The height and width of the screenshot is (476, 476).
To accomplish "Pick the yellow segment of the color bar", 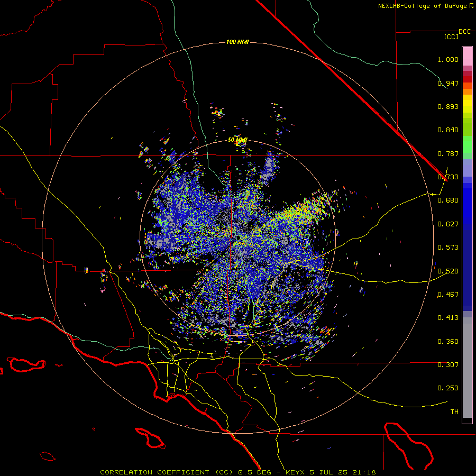I will [x=467, y=104].
